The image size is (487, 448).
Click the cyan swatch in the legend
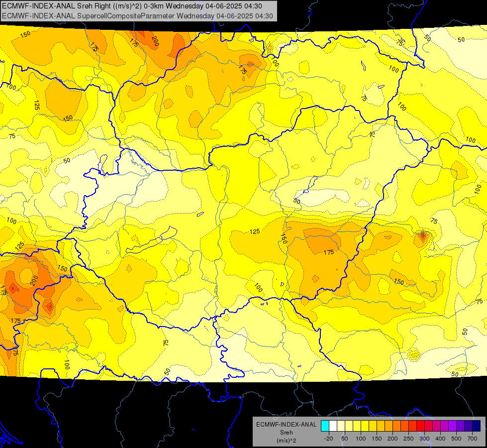(x=325, y=426)
